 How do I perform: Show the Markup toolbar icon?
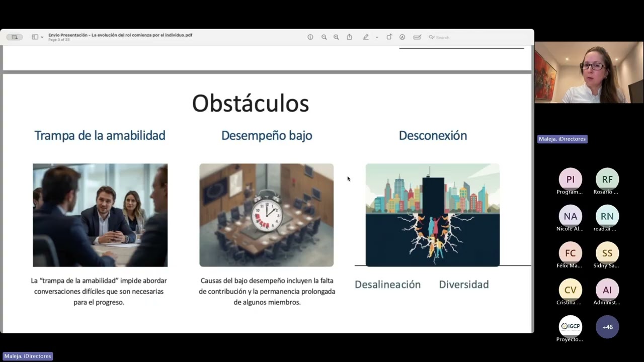tap(403, 37)
